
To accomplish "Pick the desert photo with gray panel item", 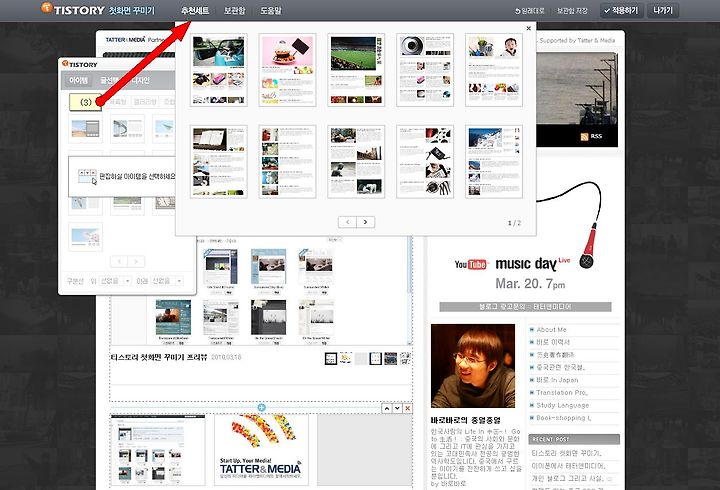I will pos(85,129).
